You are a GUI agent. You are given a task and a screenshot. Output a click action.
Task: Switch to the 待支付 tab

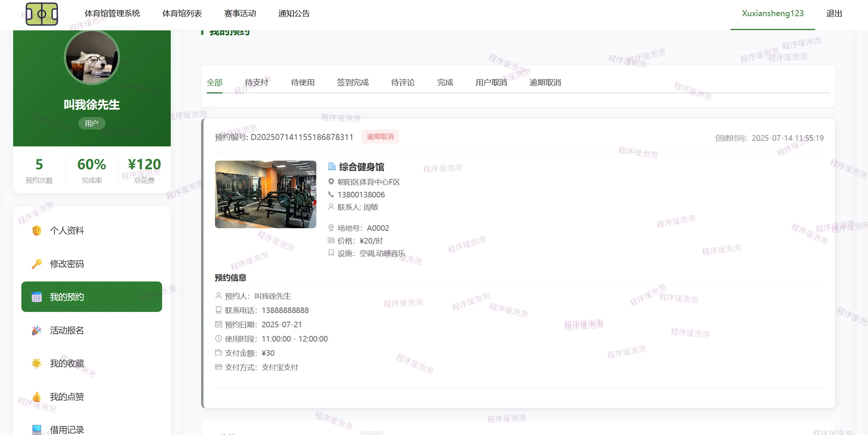[x=257, y=83]
